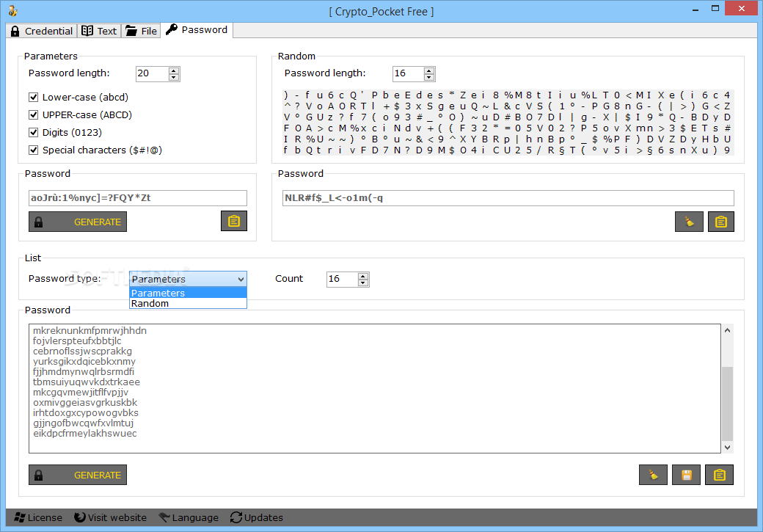Maximize the Crypto_Pocket Free window
763x532 pixels.
(x=715, y=9)
